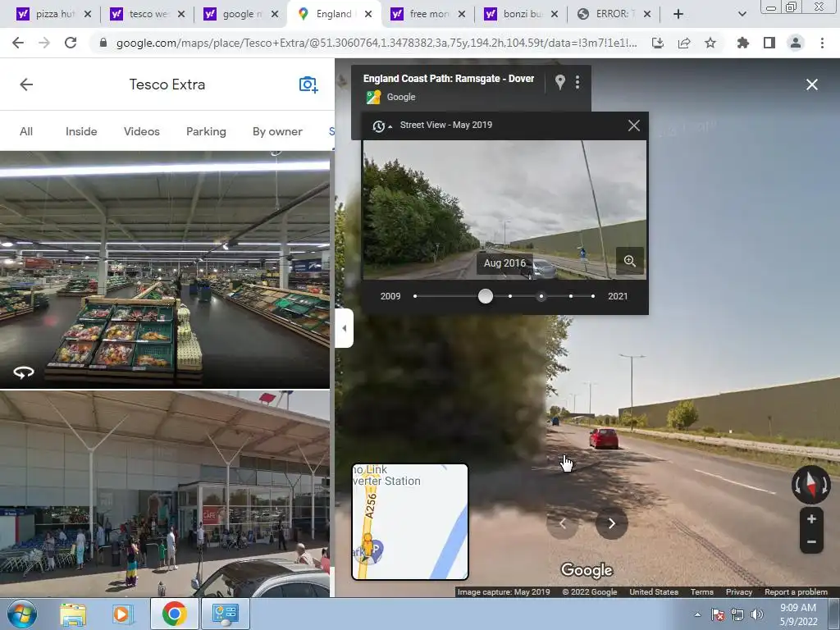Select the 2009 timeline point
The image size is (840, 630).
pyautogui.click(x=415, y=296)
